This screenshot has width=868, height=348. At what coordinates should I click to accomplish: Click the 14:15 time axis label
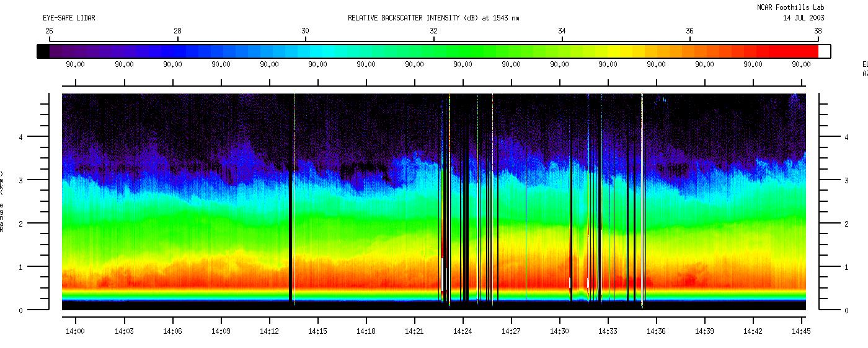(318, 332)
